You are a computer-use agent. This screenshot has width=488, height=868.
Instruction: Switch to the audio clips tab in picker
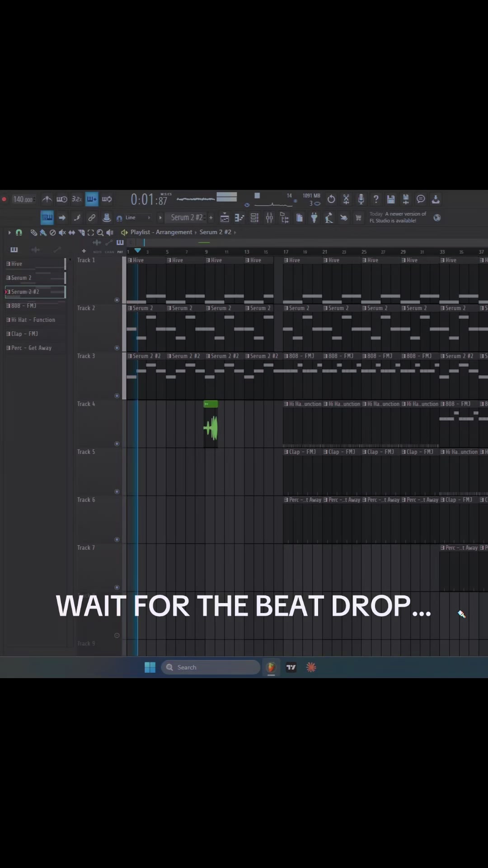[35, 250]
